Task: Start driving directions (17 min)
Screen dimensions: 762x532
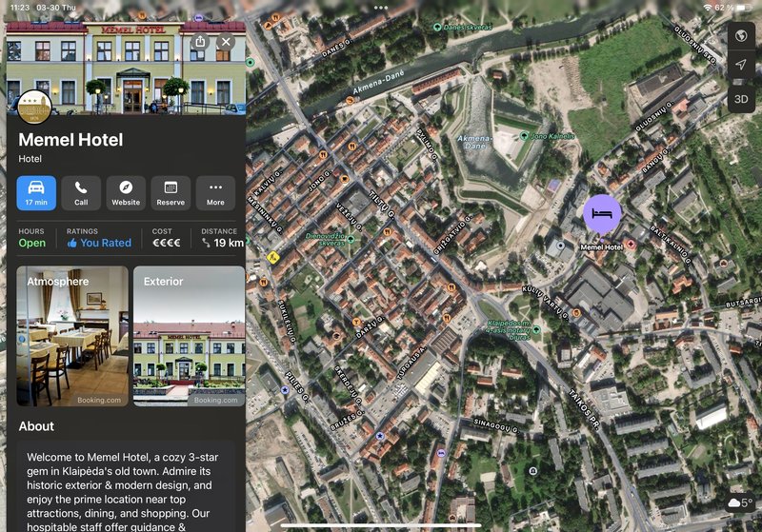Action: 36,192
